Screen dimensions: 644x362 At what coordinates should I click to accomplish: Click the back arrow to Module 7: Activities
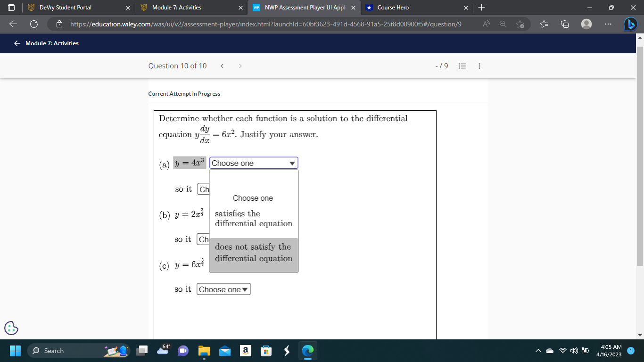pos(17,43)
